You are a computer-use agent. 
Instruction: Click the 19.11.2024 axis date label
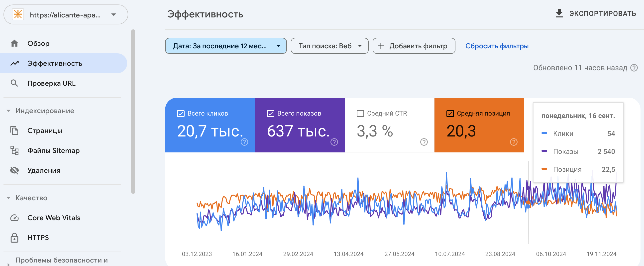click(x=601, y=254)
